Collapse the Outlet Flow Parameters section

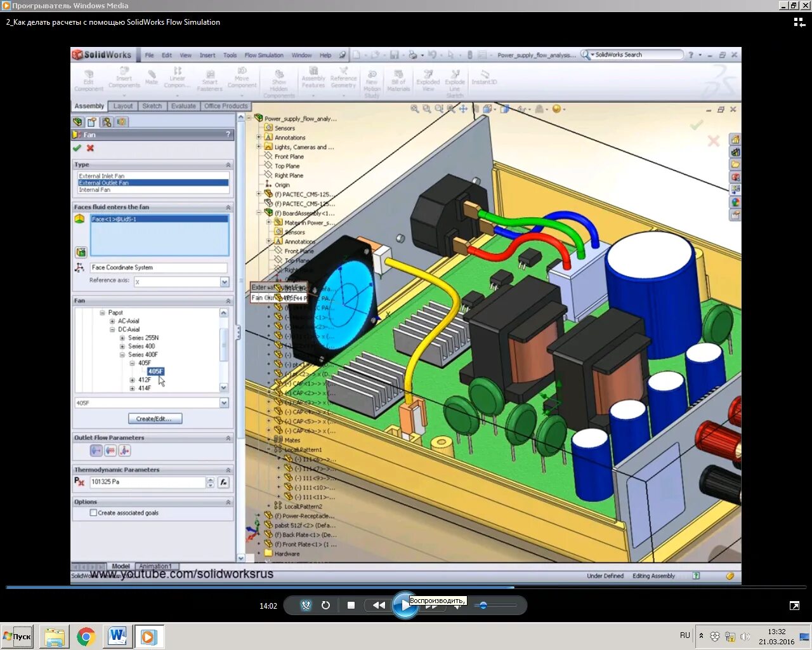click(228, 438)
